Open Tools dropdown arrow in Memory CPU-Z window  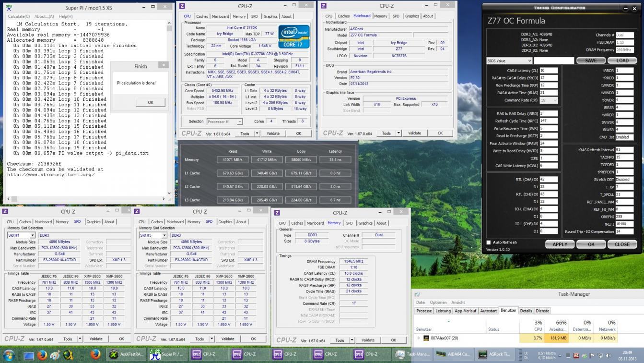351,340
